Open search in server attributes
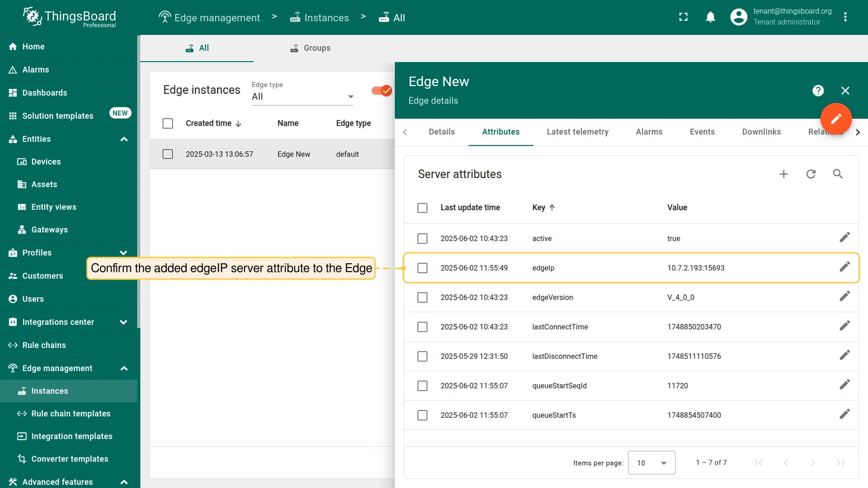Image resolution: width=868 pixels, height=488 pixels. click(x=838, y=174)
